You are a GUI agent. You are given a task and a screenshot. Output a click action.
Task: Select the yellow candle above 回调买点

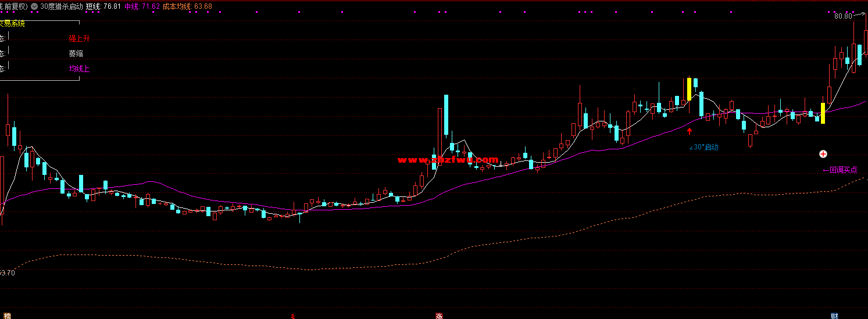pos(823,113)
